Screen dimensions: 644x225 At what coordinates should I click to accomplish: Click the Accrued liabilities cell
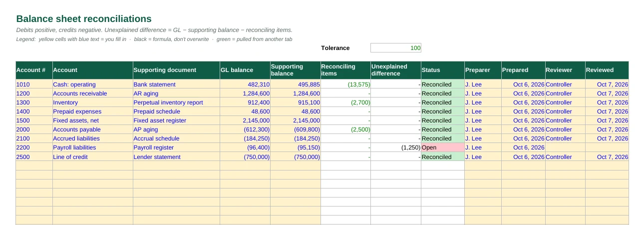pos(93,138)
